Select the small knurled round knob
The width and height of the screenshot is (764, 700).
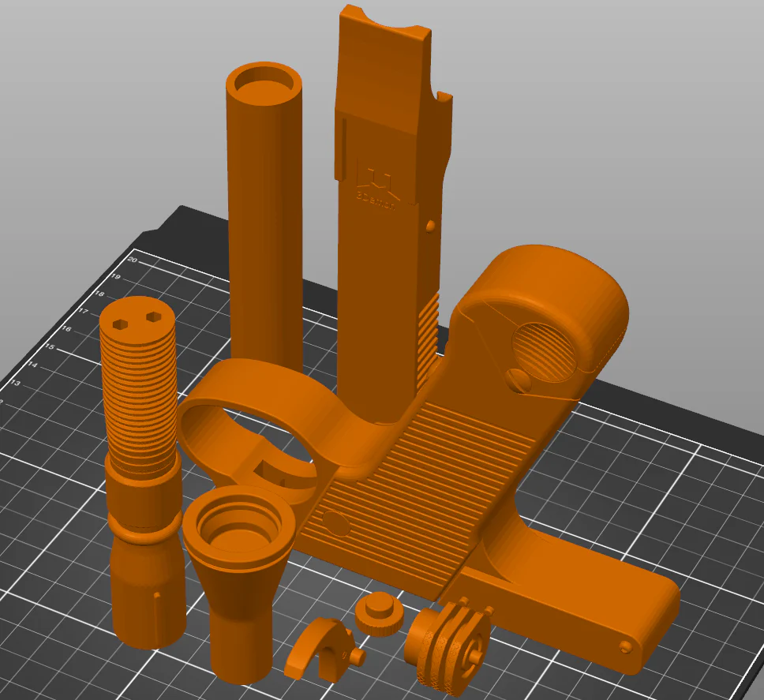[x=380, y=614]
